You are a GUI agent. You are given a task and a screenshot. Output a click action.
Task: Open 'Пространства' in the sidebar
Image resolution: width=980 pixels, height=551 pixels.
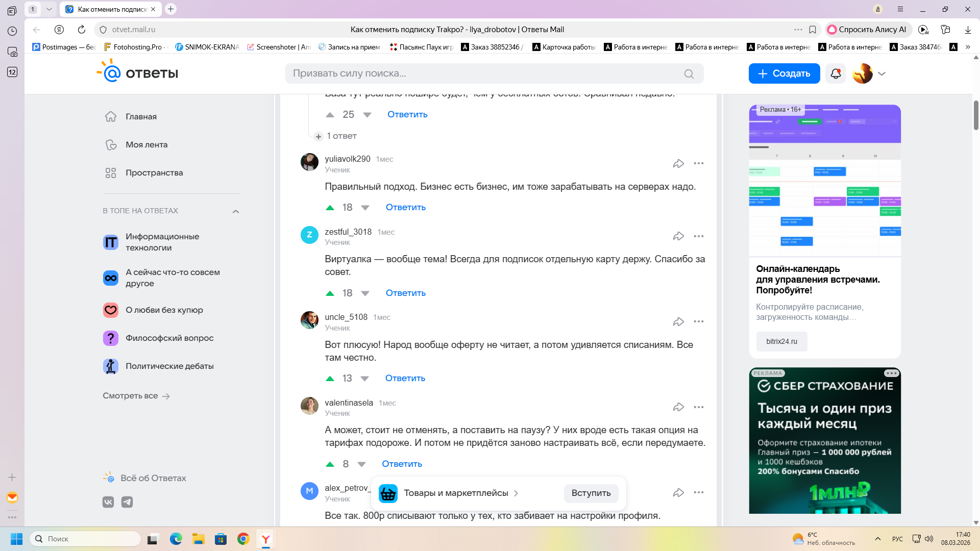click(x=154, y=172)
